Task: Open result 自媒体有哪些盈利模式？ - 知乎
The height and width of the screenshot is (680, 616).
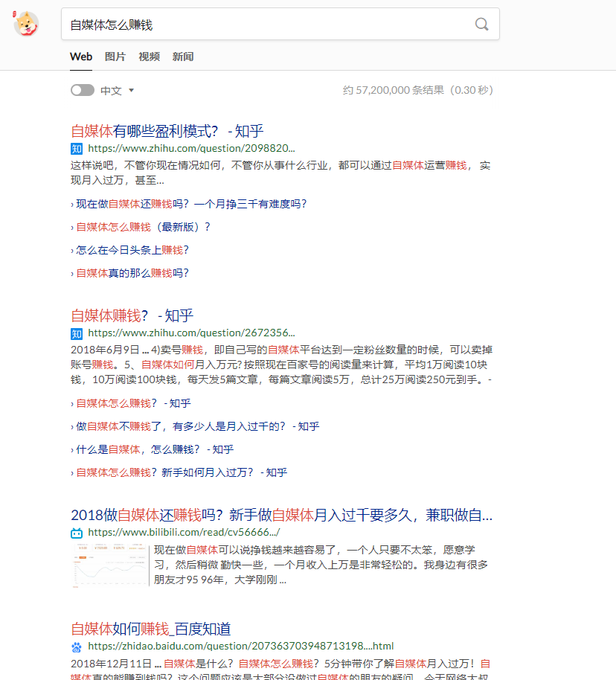Action: pos(167,131)
